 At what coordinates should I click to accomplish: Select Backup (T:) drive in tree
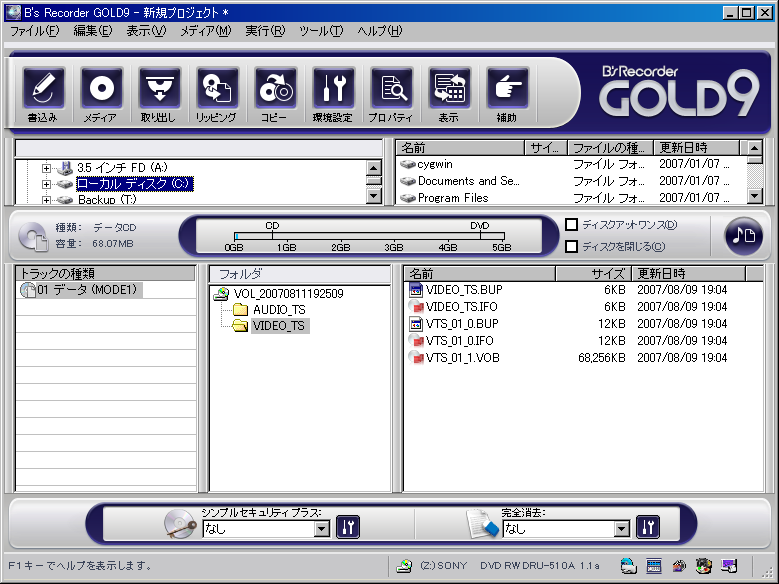(107, 200)
